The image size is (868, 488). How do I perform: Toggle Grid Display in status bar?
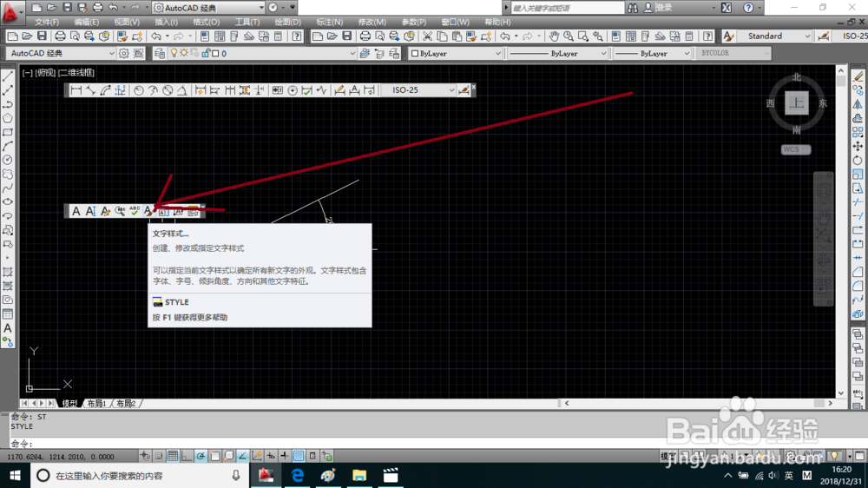pos(173,456)
